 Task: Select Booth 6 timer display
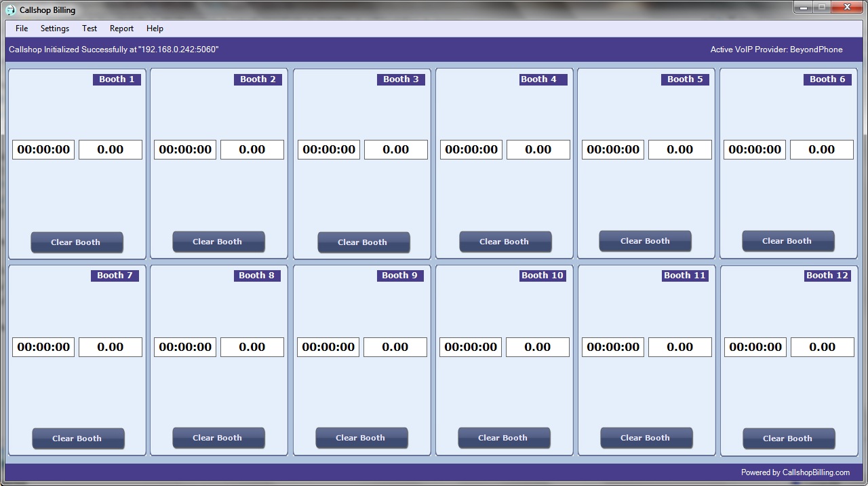point(755,149)
